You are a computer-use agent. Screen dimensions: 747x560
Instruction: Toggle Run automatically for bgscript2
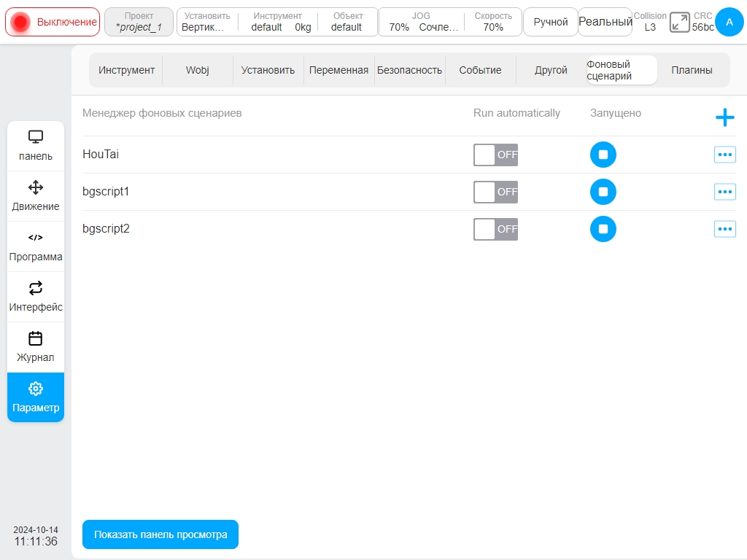[495, 229]
